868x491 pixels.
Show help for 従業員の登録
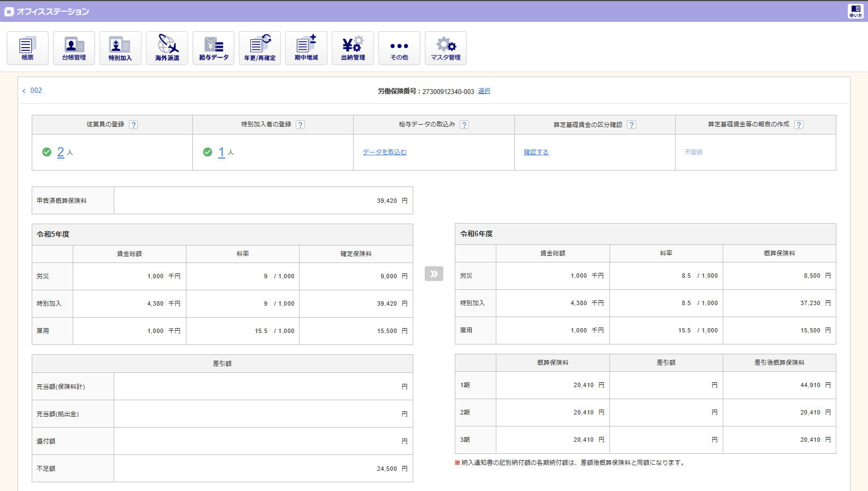tap(133, 125)
